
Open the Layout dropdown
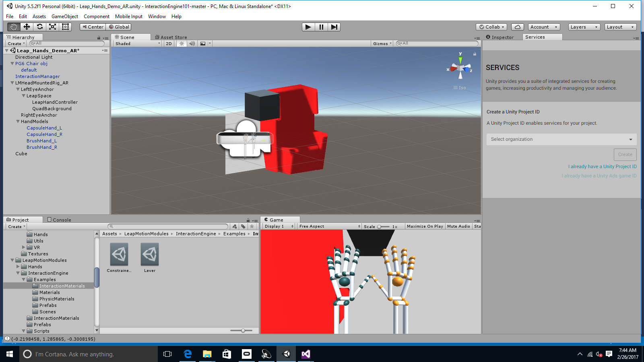point(620,27)
